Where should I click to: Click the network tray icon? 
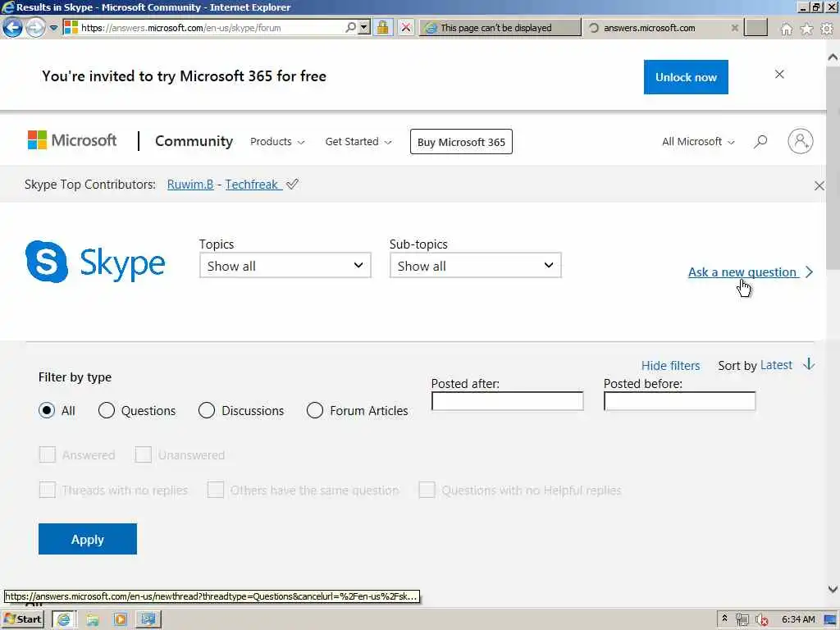point(742,620)
